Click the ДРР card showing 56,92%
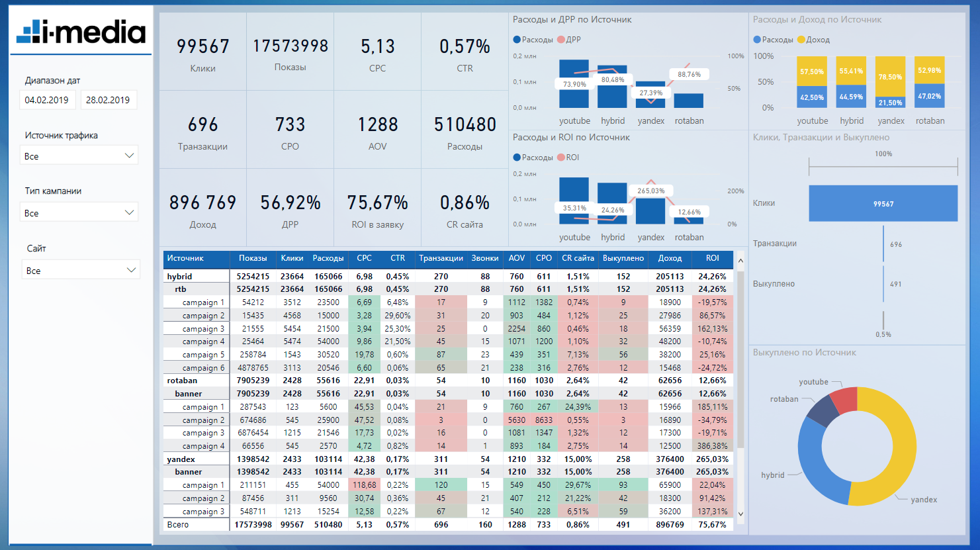The width and height of the screenshot is (980, 550). pos(290,208)
